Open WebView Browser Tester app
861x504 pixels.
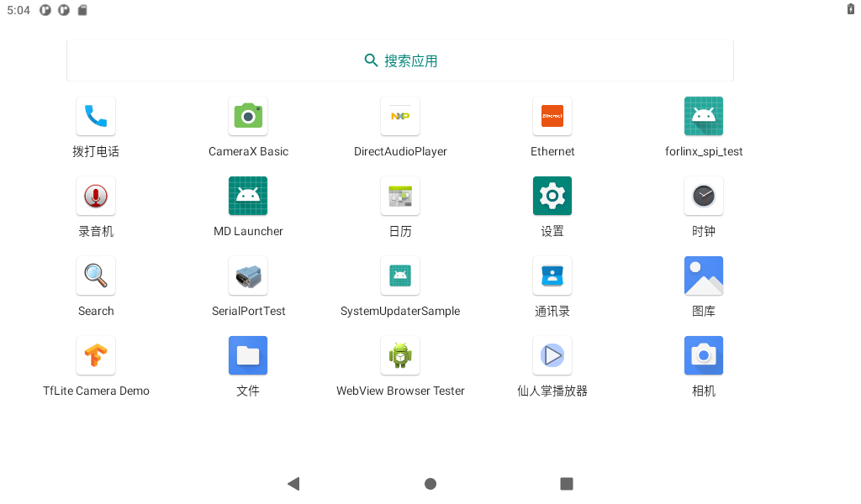[400, 355]
